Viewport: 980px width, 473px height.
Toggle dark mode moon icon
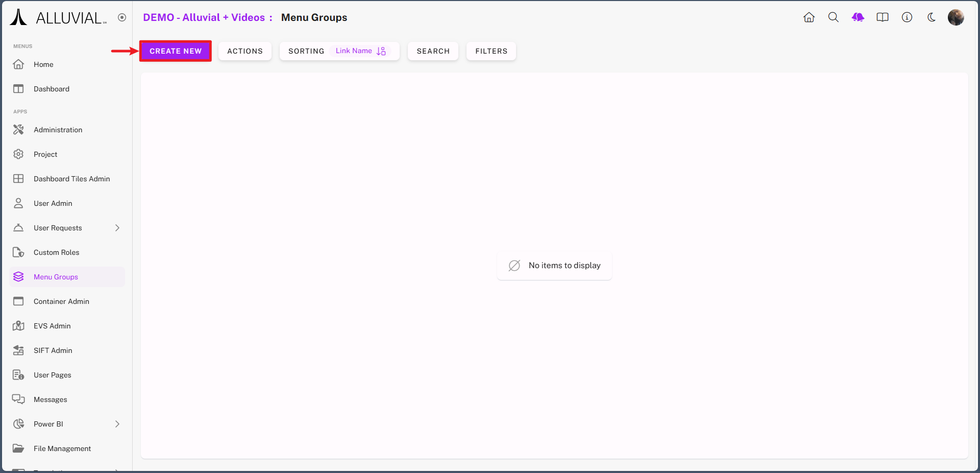click(x=932, y=17)
